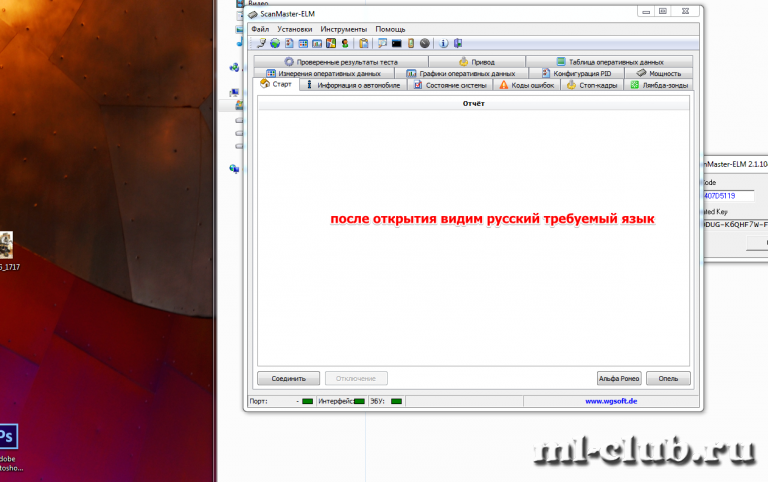
Task: Click the Опель button
Action: click(668, 378)
